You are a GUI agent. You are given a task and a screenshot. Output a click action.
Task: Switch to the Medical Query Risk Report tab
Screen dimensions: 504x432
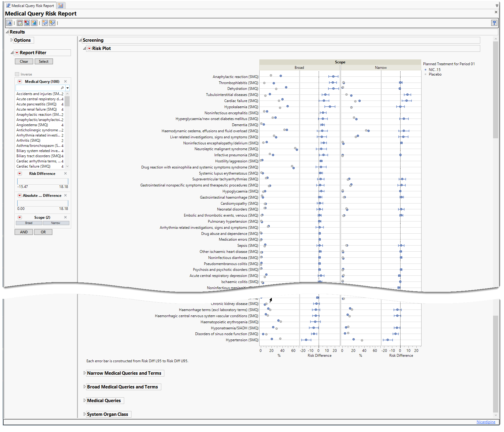tap(30, 5)
